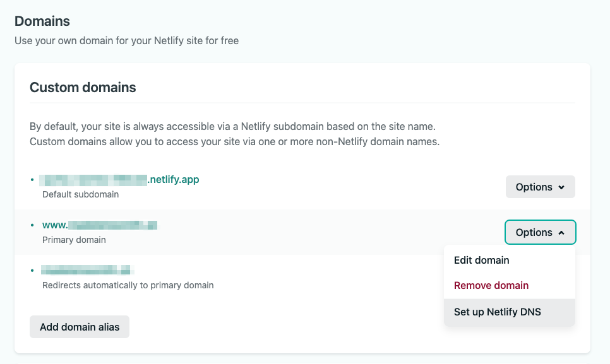610x364 pixels.
Task: Select Edit domain from the open menu
Action: (482, 260)
